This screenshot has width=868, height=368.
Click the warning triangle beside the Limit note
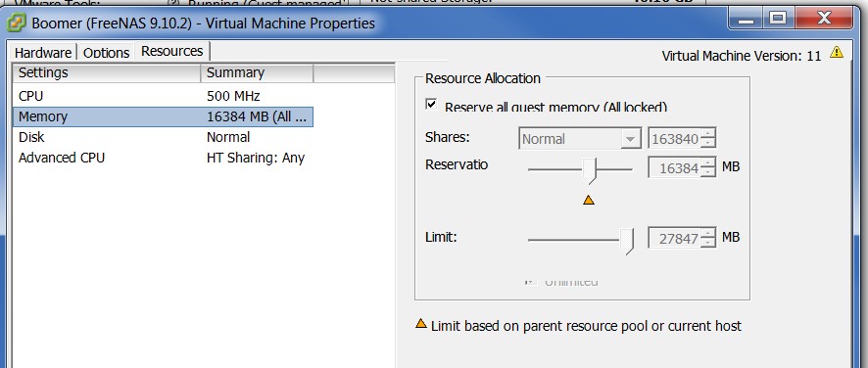coord(421,323)
